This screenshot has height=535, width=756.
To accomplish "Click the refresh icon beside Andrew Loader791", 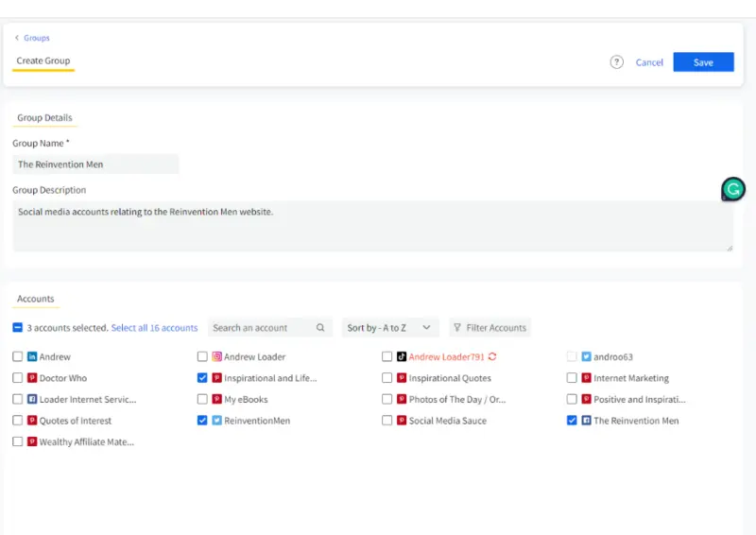I will [x=492, y=357].
